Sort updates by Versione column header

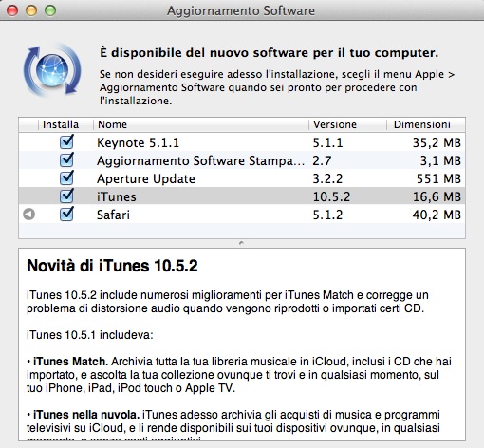pyautogui.click(x=347, y=124)
